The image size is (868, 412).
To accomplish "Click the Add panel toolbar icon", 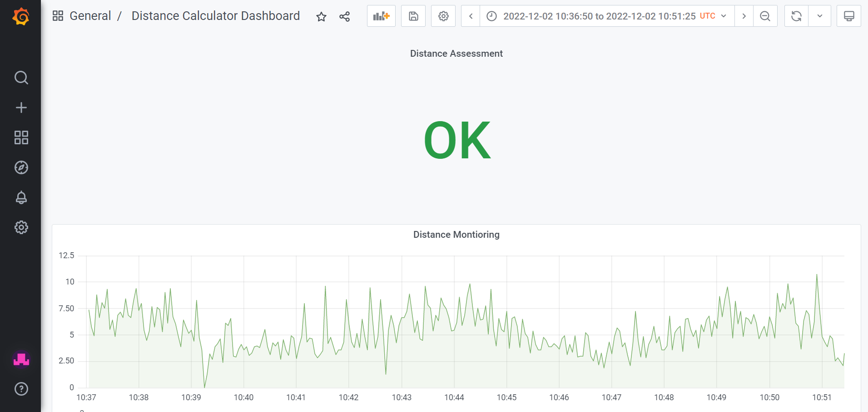I will click(x=381, y=16).
